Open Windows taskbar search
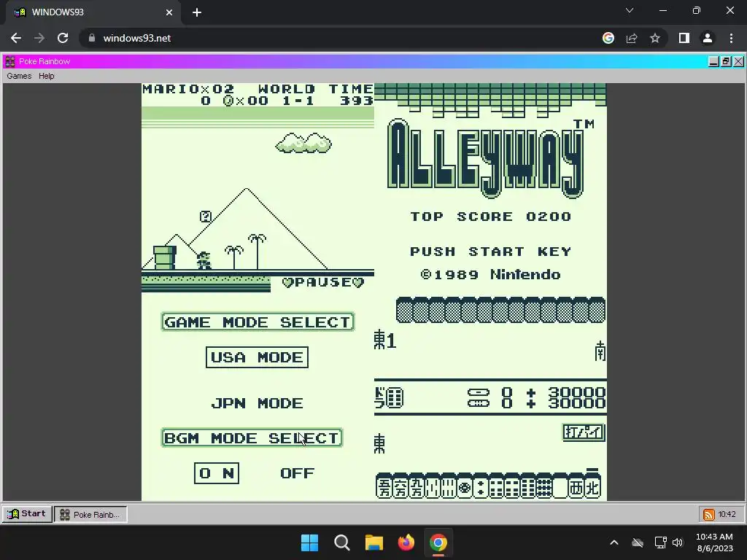 pos(341,542)
